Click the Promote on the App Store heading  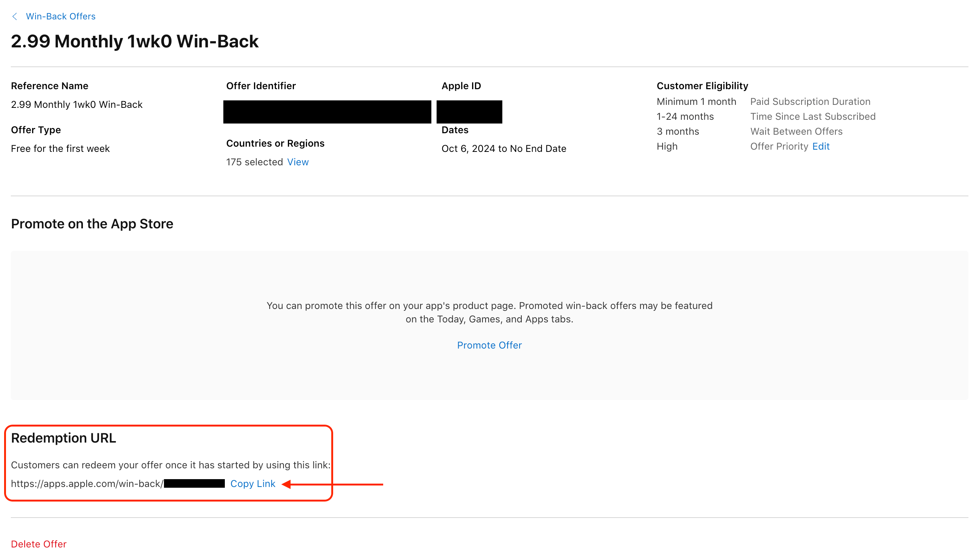[x=92, y=224]
